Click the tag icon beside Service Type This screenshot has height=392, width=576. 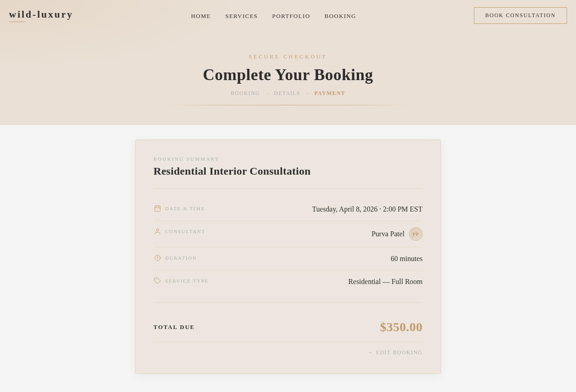157,280
